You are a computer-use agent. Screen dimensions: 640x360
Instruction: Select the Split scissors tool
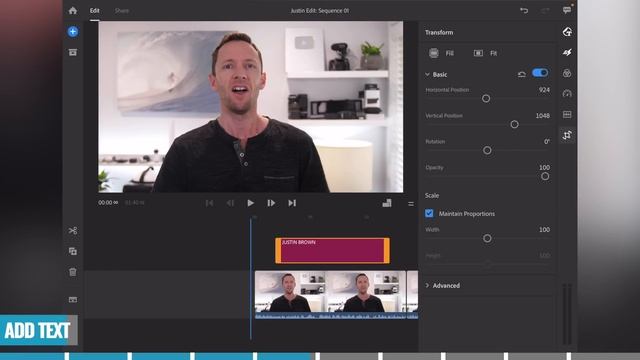click(x=73, y=231)
